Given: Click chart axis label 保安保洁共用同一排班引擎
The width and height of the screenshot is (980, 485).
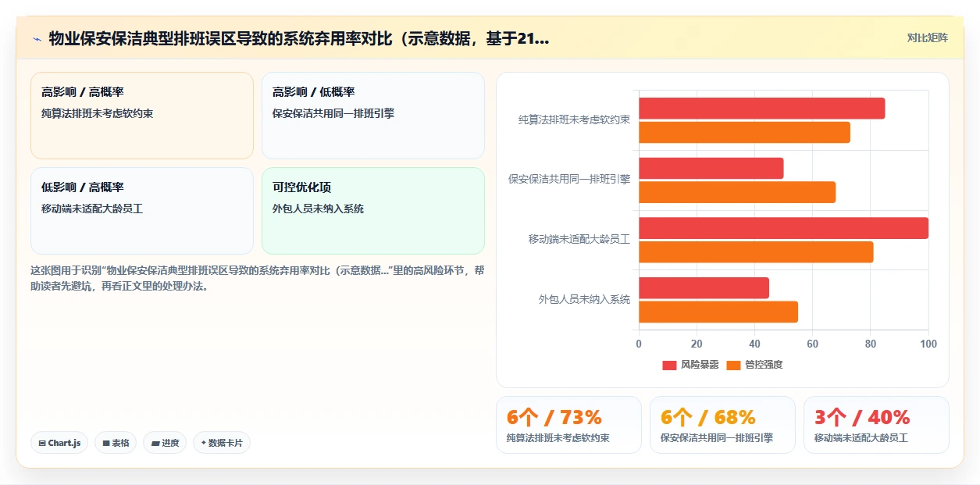Looking at the screenshot, I should [569, 180].
